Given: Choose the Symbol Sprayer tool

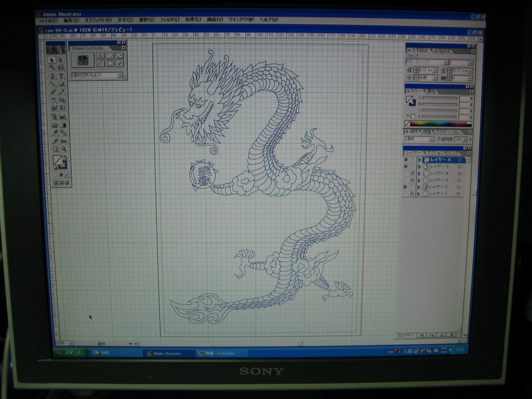Looking at the screenshot, I should pos(54,117).
